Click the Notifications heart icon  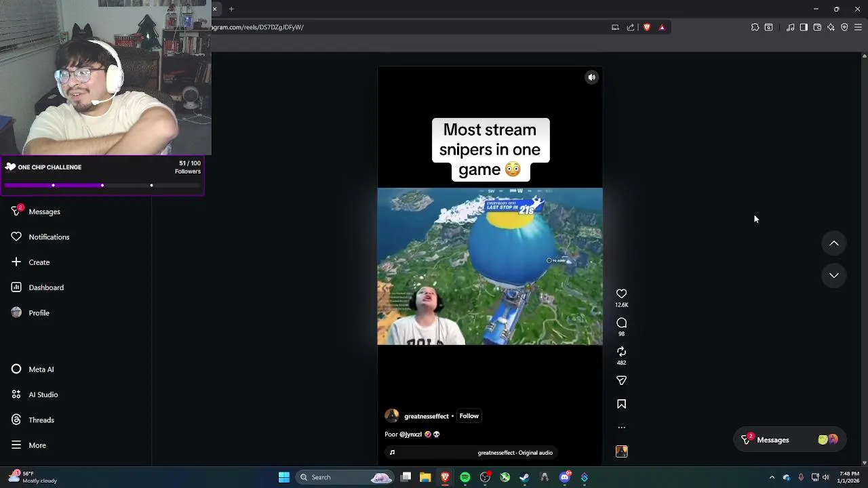(16, 237)
